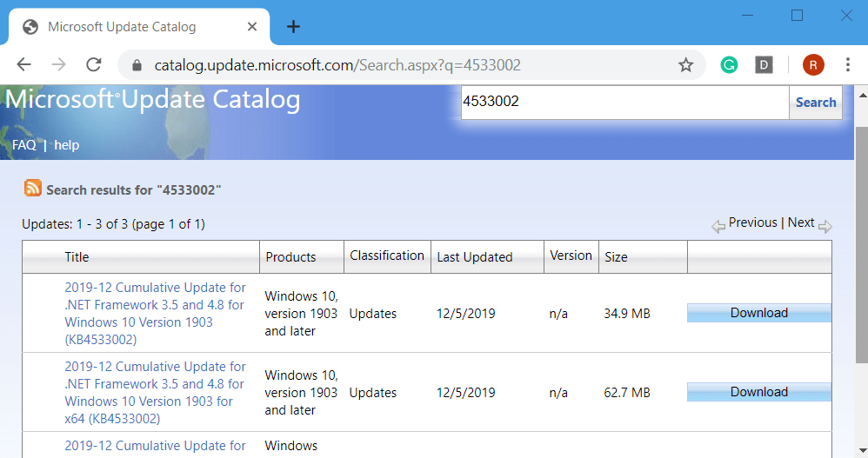Click the Microsoft Update Catalog logo title
Screen dimensions: 868x458
153,100
